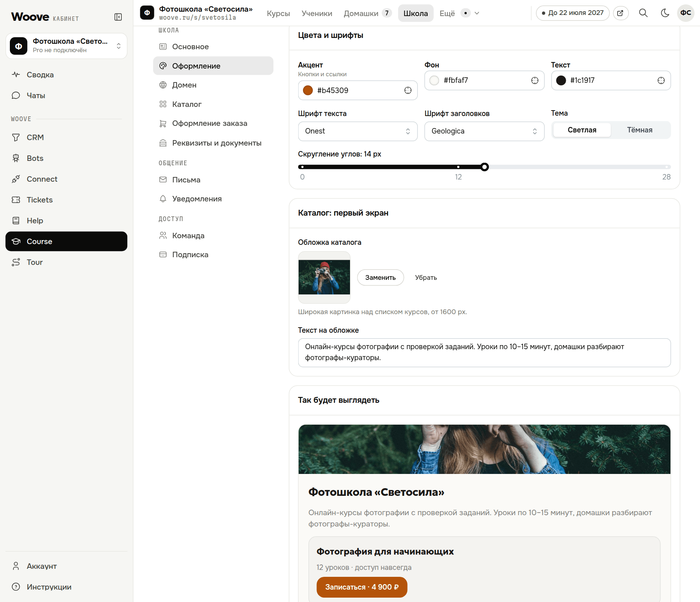The height and width of the screenshot is (602, 700).
Task: Open the Шрифт заголовков Geologica dropdown
Action: (x=484, y=131)
